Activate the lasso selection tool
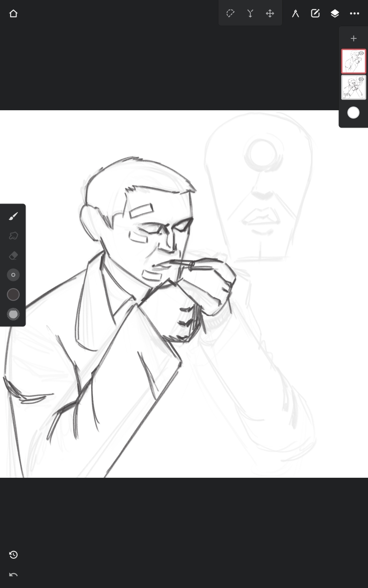 coord(230,13)
